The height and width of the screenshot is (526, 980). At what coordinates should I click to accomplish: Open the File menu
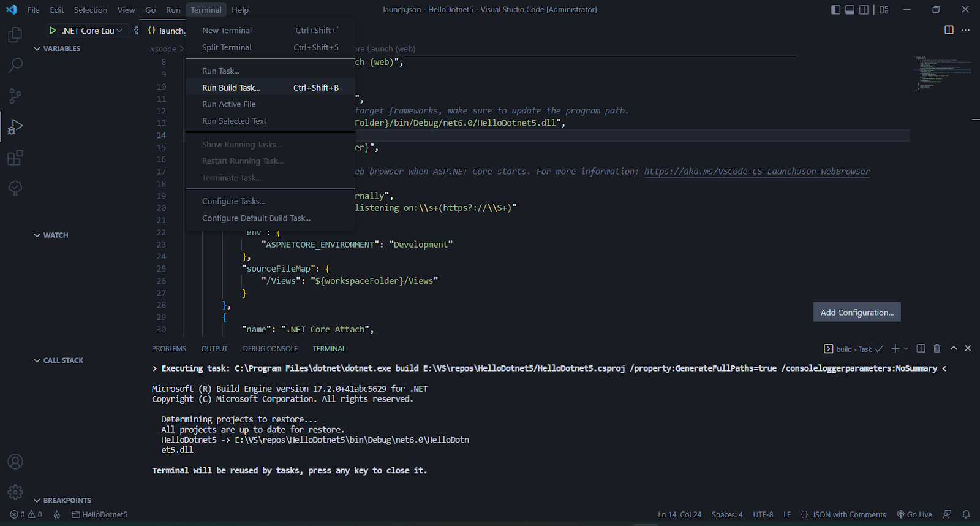[x=34, y=10]
